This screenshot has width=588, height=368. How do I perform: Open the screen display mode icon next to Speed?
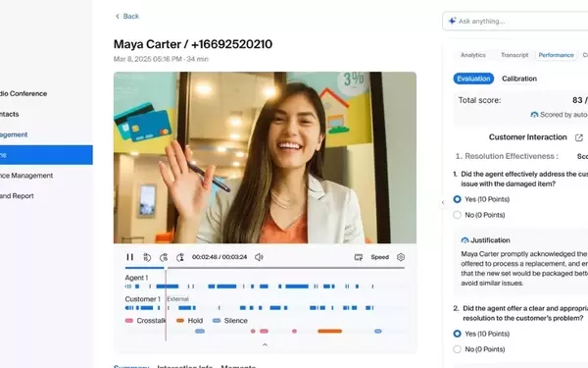pyautogui.click(x=359, y=257)
